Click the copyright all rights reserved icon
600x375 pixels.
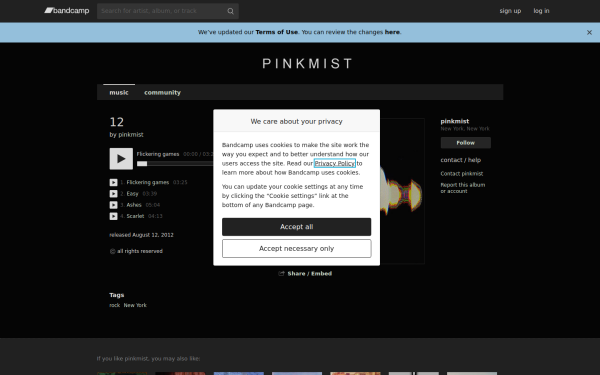[112, 251]
